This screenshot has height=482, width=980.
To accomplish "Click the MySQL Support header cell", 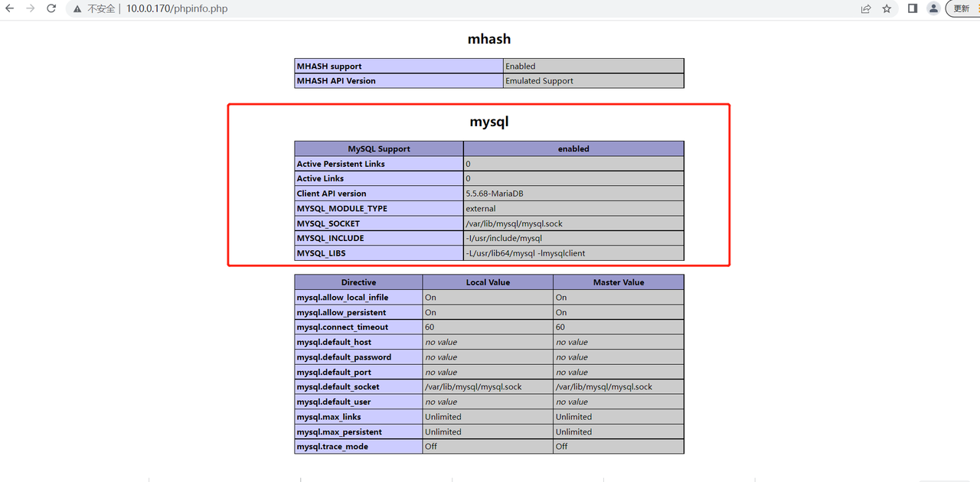I will coord(379,149).
